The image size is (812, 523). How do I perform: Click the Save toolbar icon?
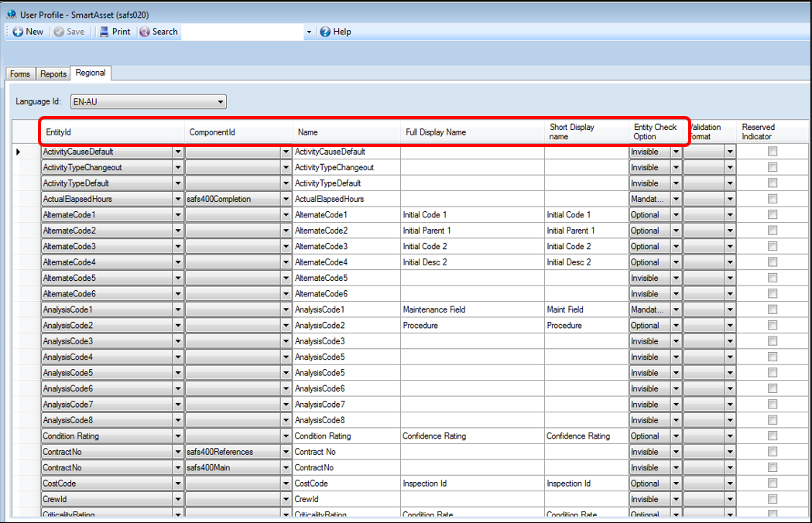[59, 32]
